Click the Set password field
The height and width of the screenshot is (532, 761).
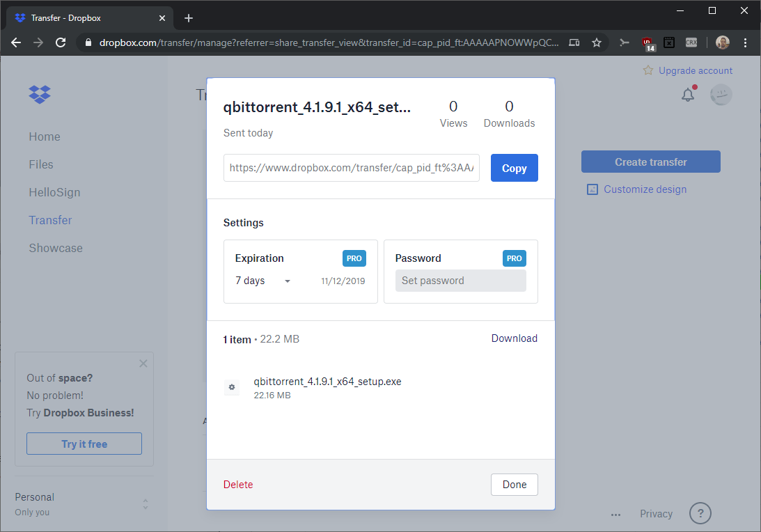tap(461, 281)
